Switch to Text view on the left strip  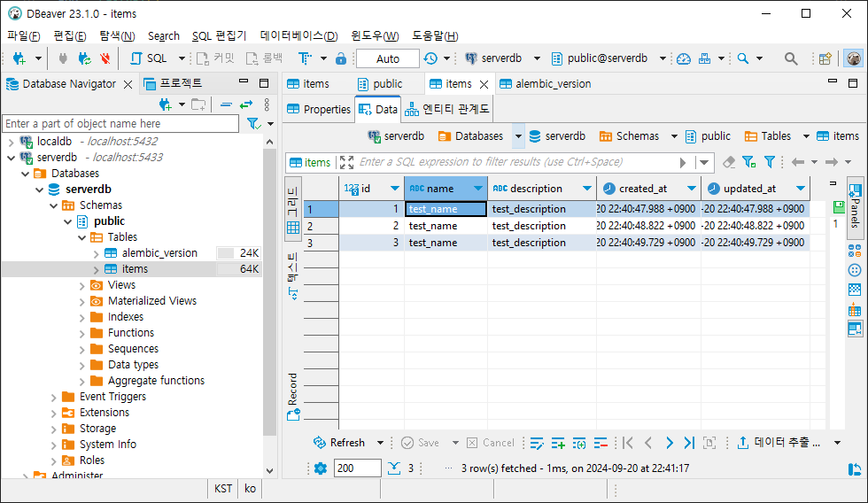293,275
